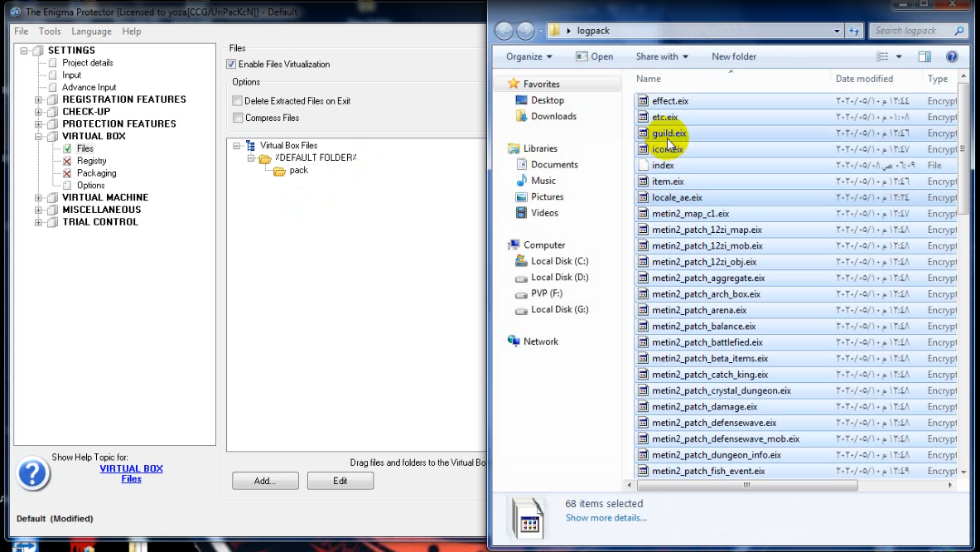Screen dimensions: 980x552
Task: Open the address bar history dropdown arrow
Action: 836,31
